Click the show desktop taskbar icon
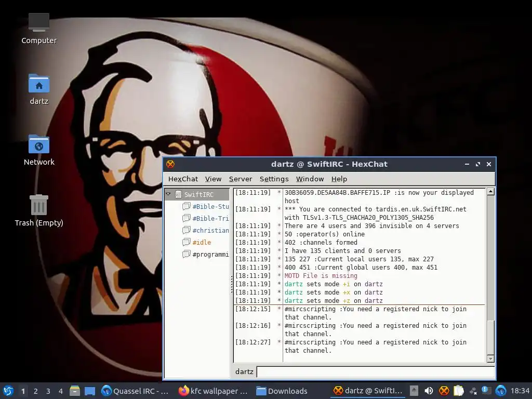532x399 pixels. coord(89,391)
